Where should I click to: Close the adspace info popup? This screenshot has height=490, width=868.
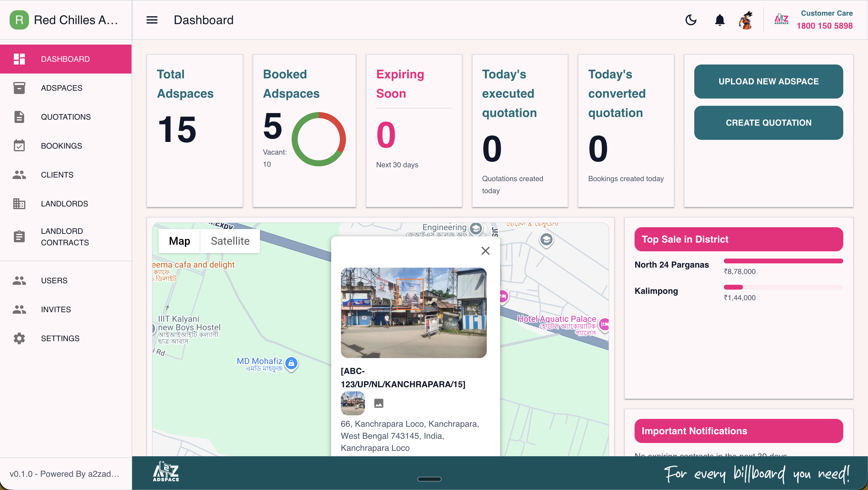click(485, 250)
